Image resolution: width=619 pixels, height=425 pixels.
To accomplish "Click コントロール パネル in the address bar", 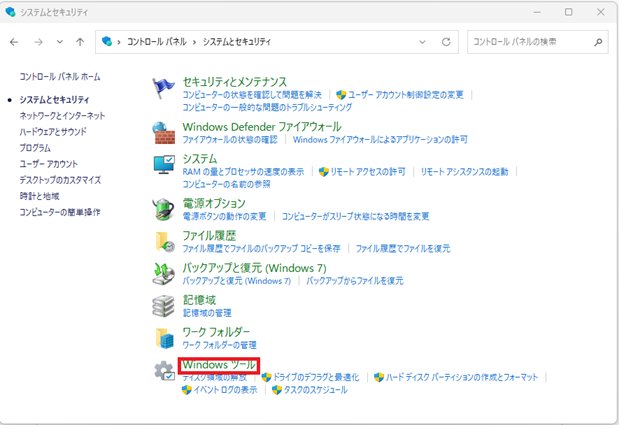I will coord(157,42).
